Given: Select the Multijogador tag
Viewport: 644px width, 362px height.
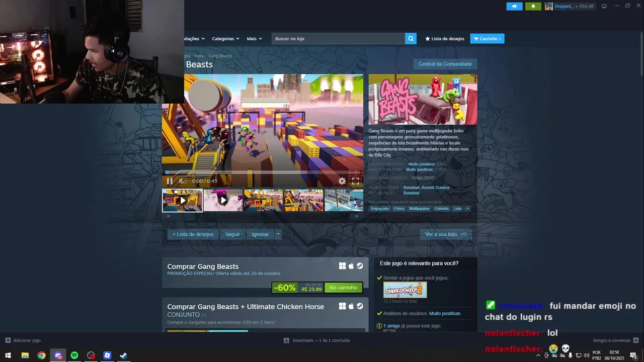Looking at the screenshot, I should [x=419, y=209].
